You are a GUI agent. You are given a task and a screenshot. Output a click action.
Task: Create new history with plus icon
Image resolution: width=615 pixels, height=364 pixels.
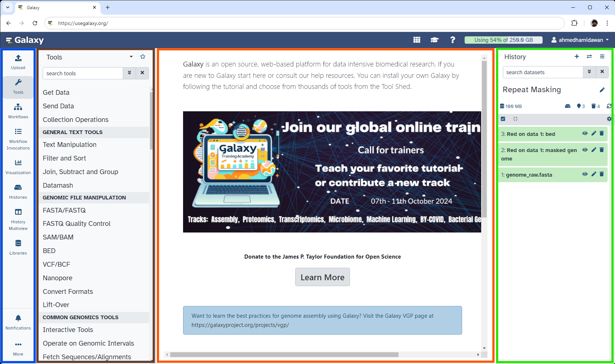[x=577, y=56]
